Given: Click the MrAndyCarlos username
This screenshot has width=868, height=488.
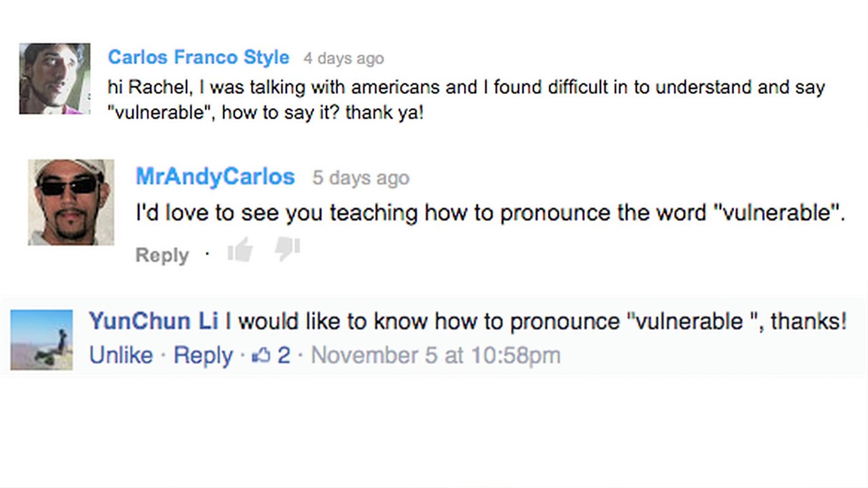Looking at the screenshot, I should (x=215, y=177).
